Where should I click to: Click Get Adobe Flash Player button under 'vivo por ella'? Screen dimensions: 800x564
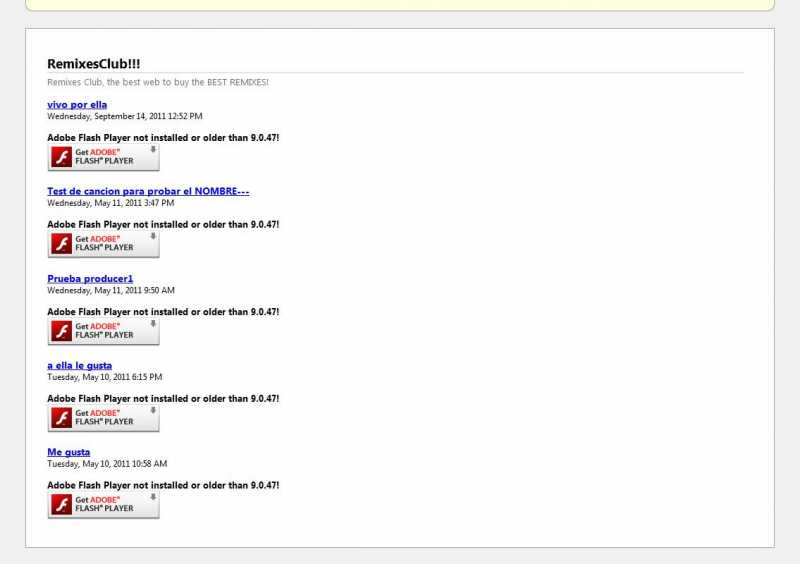(104, 157)
